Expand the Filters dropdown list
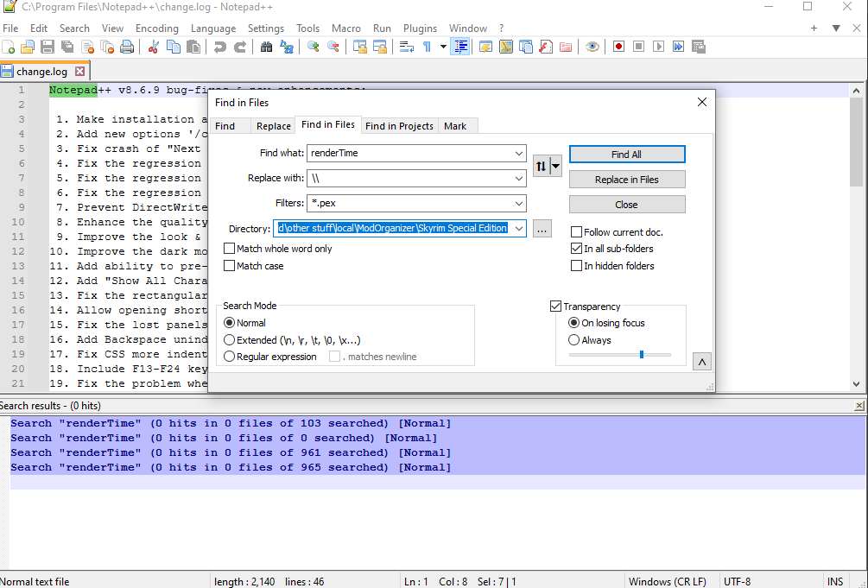Viewport: 868px width, 588px height. [x=519, y=203]
